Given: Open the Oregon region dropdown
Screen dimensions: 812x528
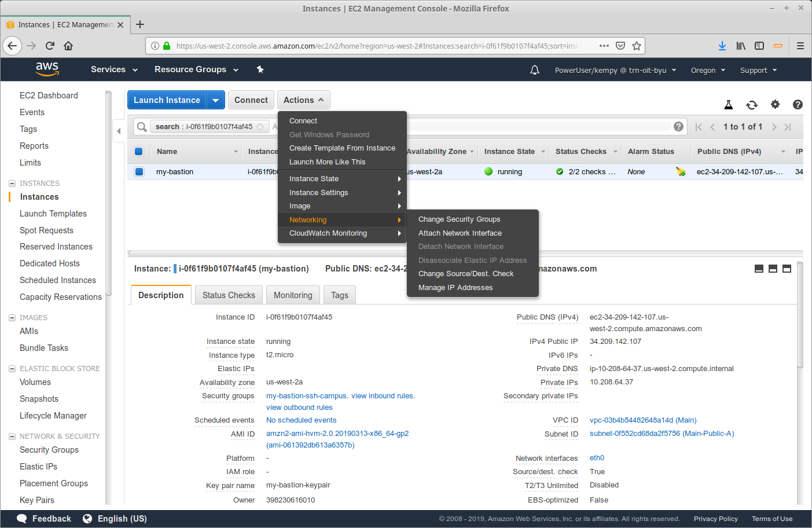Looking at the screenshot, I should tap(708, 70).
